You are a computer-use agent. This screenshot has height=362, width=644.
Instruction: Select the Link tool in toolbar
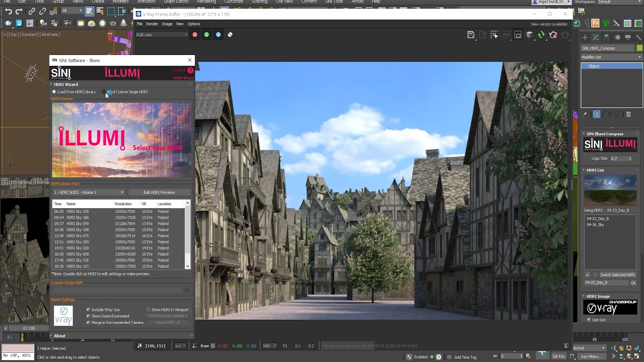click(x=32, y=11)
